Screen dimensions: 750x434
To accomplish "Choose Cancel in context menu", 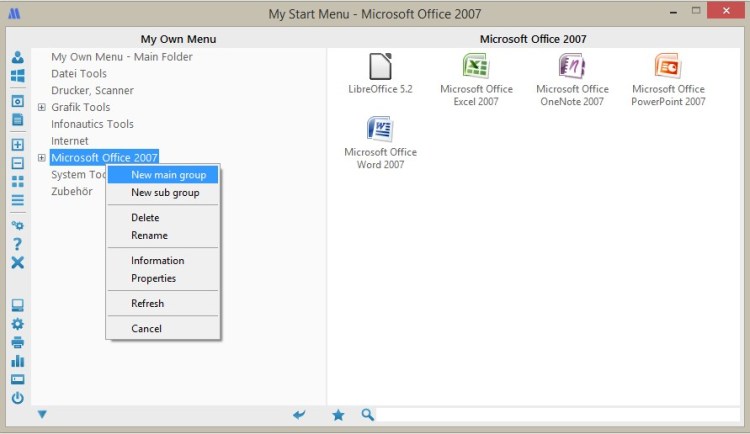I will pyautogui.click(x=163, y=329).
